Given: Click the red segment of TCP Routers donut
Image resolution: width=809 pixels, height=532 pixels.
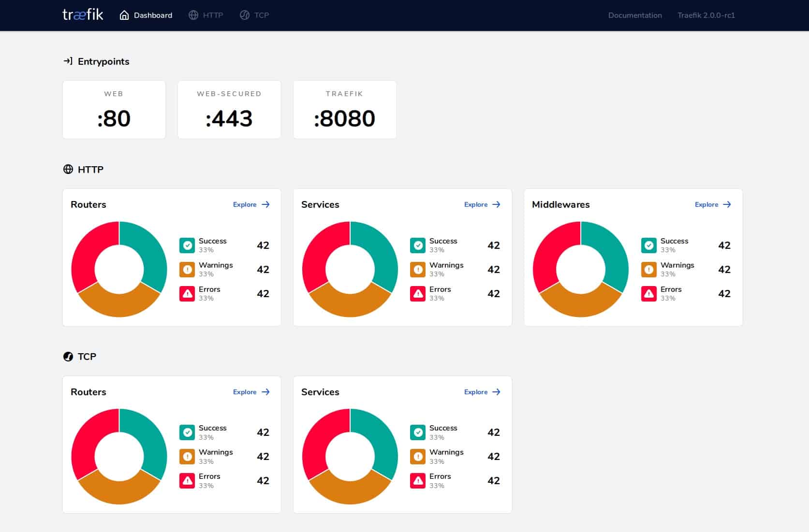Looking at the screenshot, I should coord(89,439).
